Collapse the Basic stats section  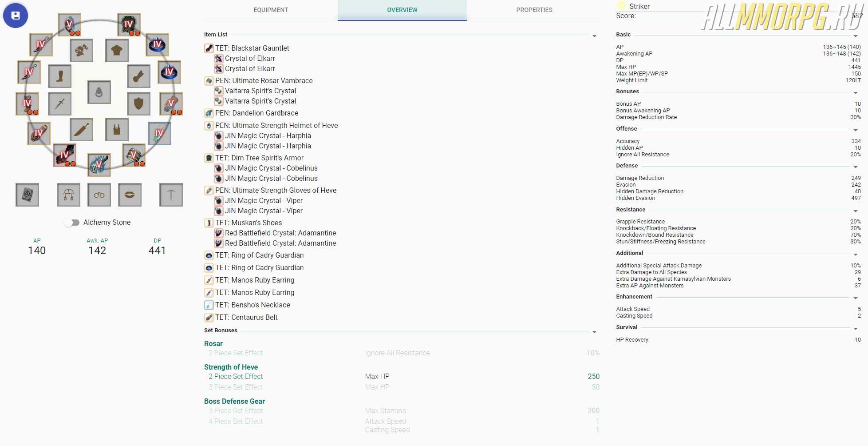[855, 36]
